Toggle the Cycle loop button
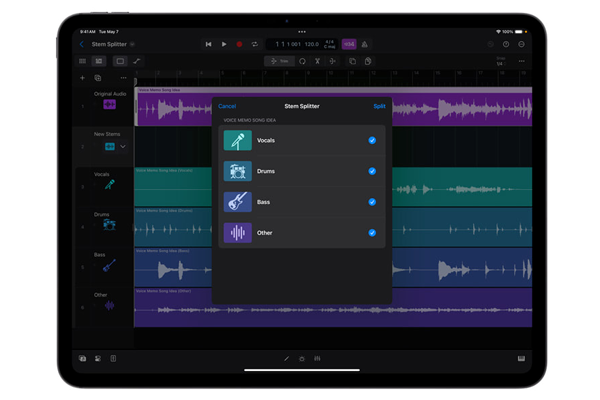Screen dimensions: 600x400 255,44
